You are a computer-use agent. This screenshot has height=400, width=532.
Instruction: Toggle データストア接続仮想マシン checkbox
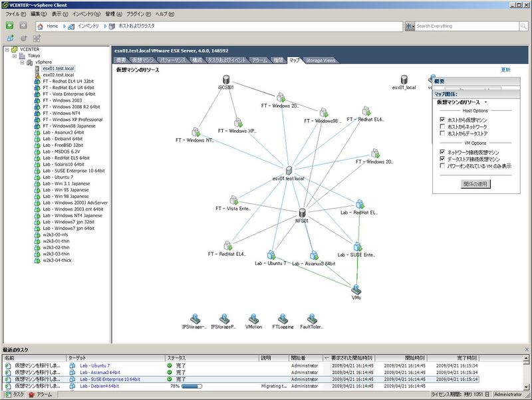[442, 159]
